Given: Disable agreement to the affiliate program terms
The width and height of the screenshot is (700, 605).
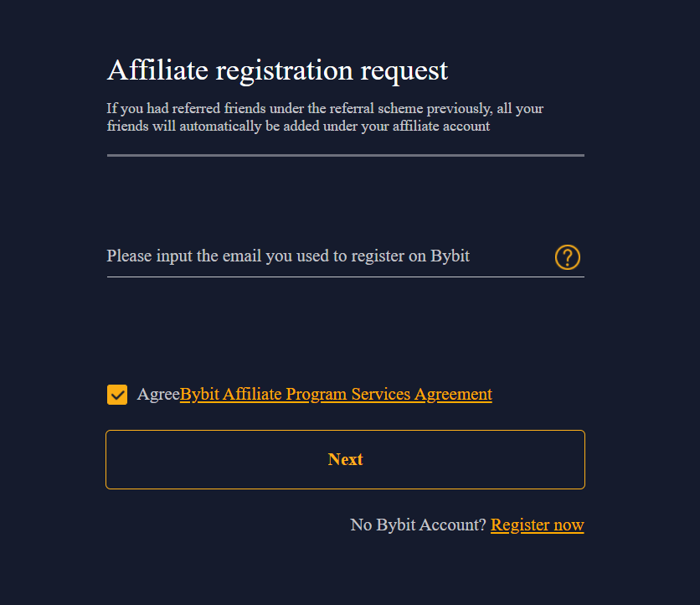Looking at the screenshot, I should click(x=117, y=395).
